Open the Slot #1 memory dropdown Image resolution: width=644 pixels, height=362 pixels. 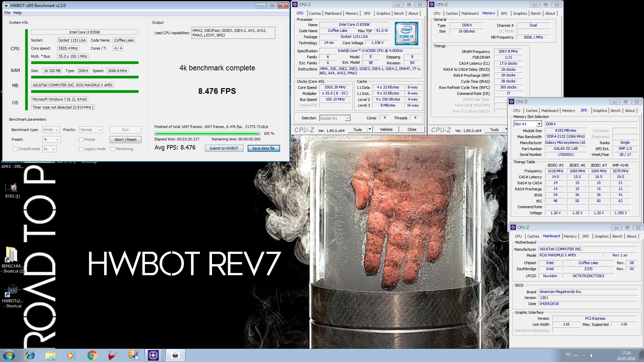pos(528,124)
